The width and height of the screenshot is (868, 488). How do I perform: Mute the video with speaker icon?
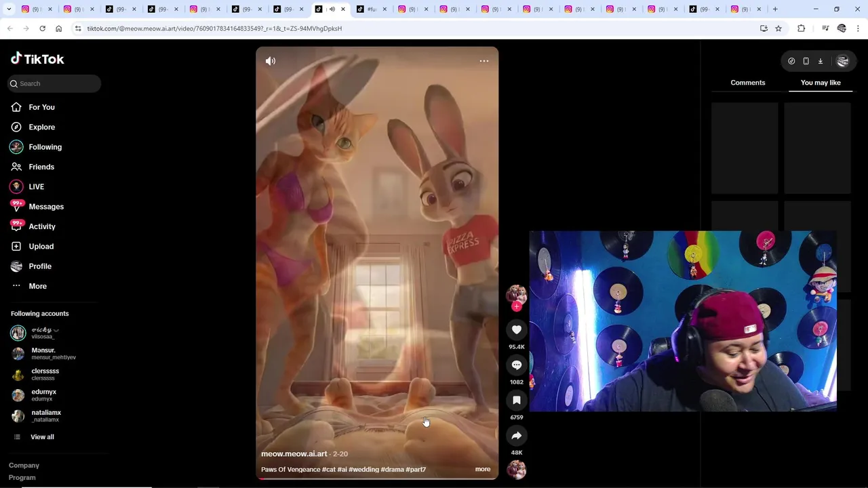point(271,61)
